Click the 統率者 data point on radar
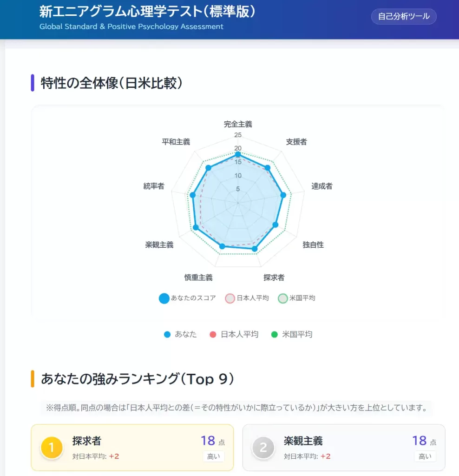The image size is (459, 476). click(193, 195)
